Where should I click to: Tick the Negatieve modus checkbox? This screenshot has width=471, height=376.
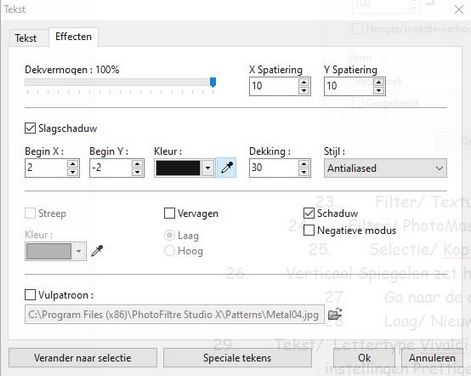coord(309,230)
